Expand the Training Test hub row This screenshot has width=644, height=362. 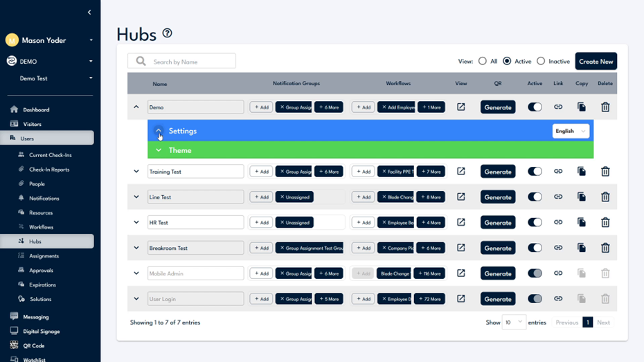coord(136,172)
